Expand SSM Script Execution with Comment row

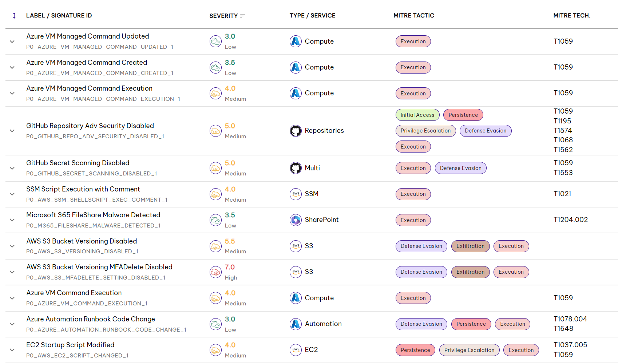tap(12, 194)
